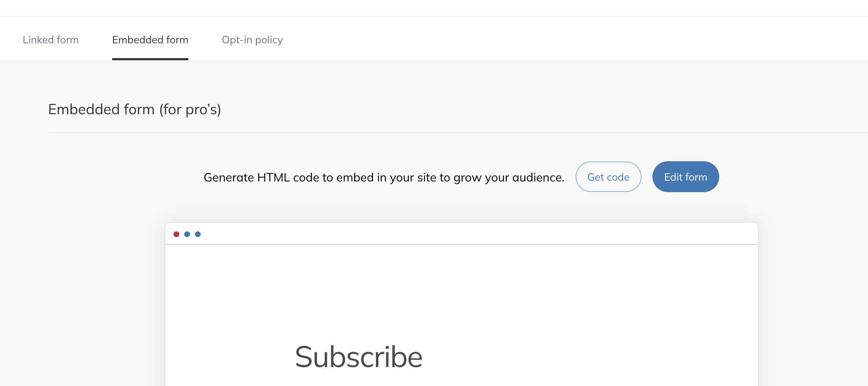
Task: Open the Linked form tab
Action: coord(51,40)
